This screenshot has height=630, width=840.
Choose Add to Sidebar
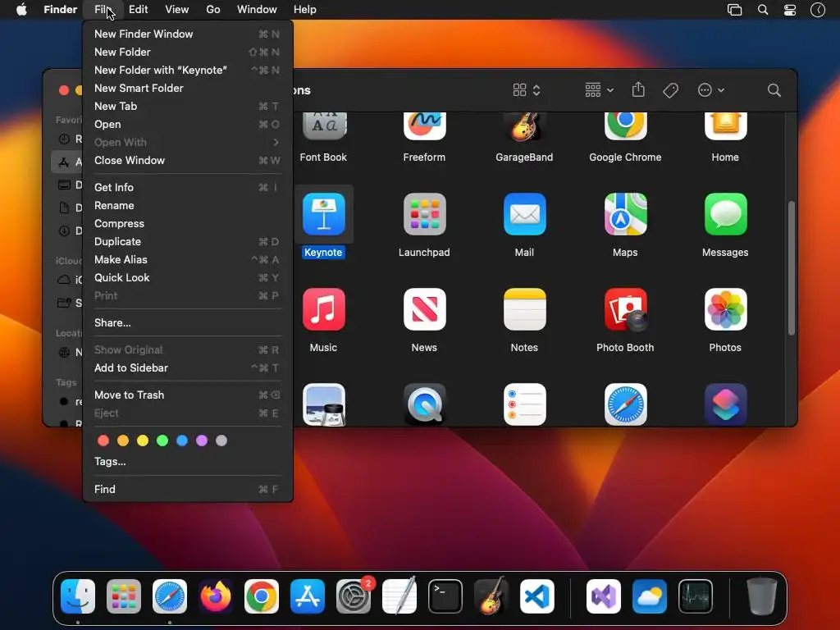coord(187,368)
